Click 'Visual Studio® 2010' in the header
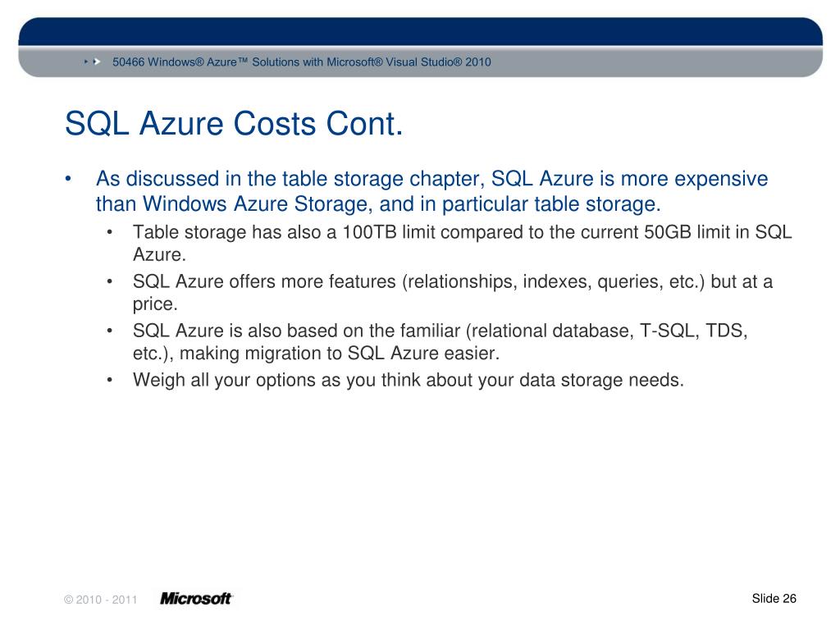Image resolution: width=840 pixels, height=630 pixels. click(x=438, y=62)
